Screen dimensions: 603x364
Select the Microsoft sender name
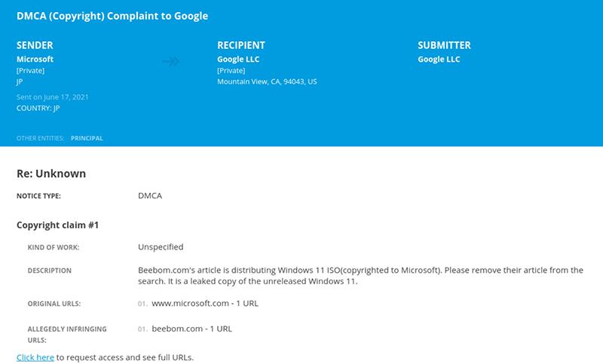[x=35, y=60]
